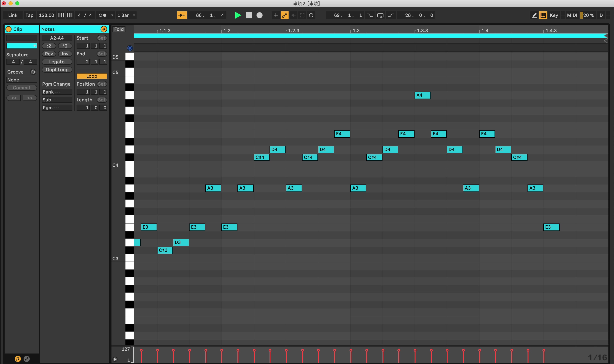
Task: Toggle the Punch-In switch icon
Action: (369, 15)
